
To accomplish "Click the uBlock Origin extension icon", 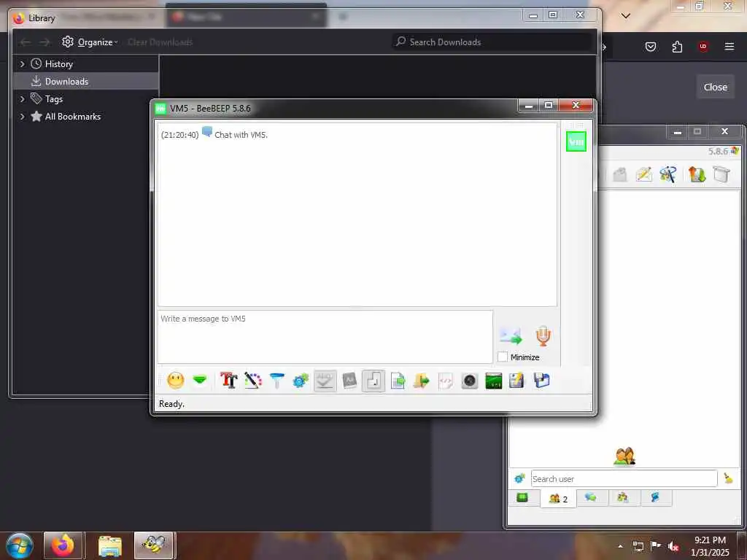I will coord(703,46).
